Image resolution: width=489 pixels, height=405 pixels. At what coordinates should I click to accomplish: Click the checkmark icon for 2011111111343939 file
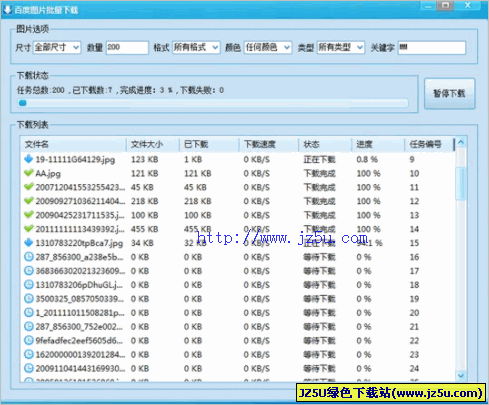29,229
